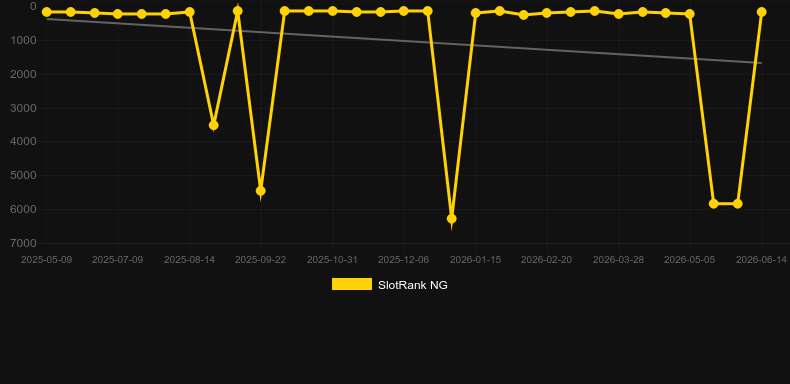Click the data point near rank 5450
Screen dimensions: 790x384
click(x=260, y=191)
